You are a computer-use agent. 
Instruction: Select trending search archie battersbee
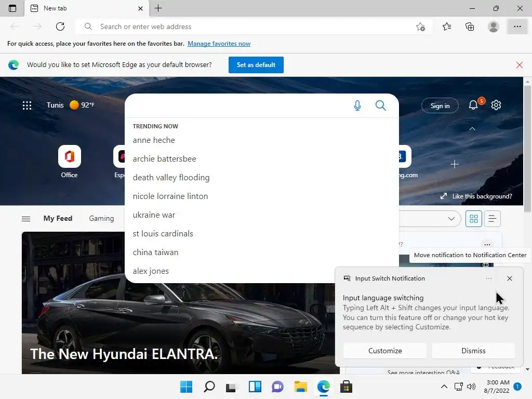point(164,159)
